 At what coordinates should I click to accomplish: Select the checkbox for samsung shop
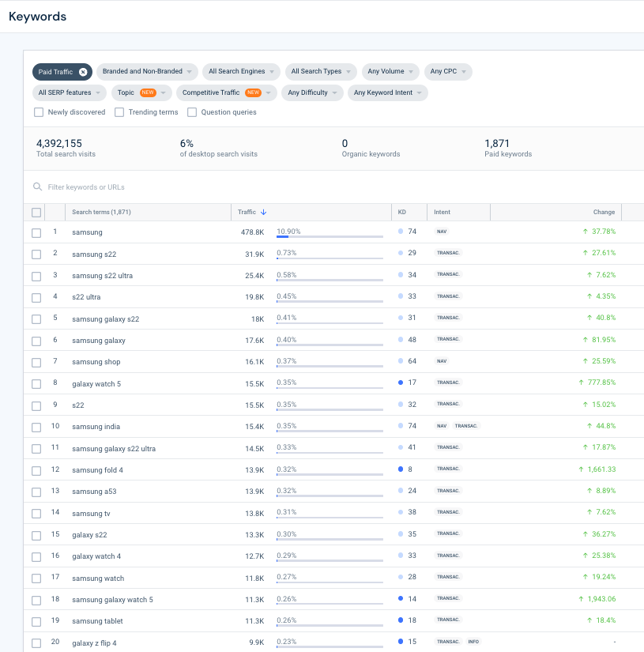(x=36, y=362)
